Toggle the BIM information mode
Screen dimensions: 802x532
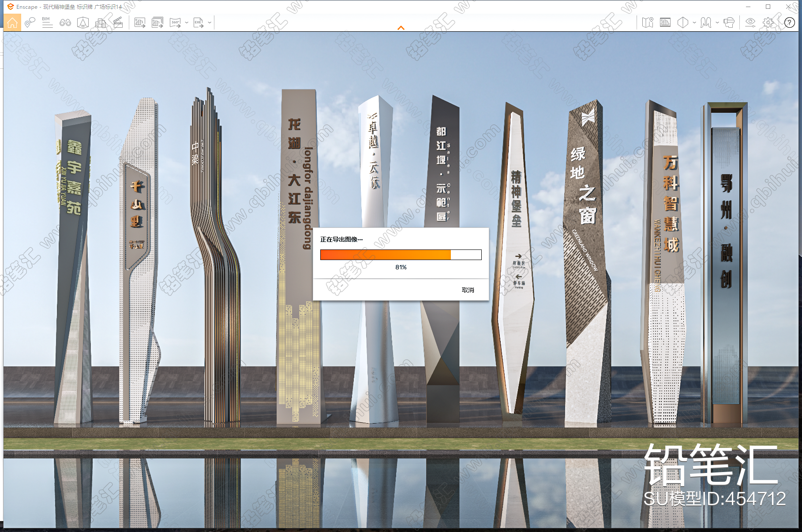coord(47,22)
